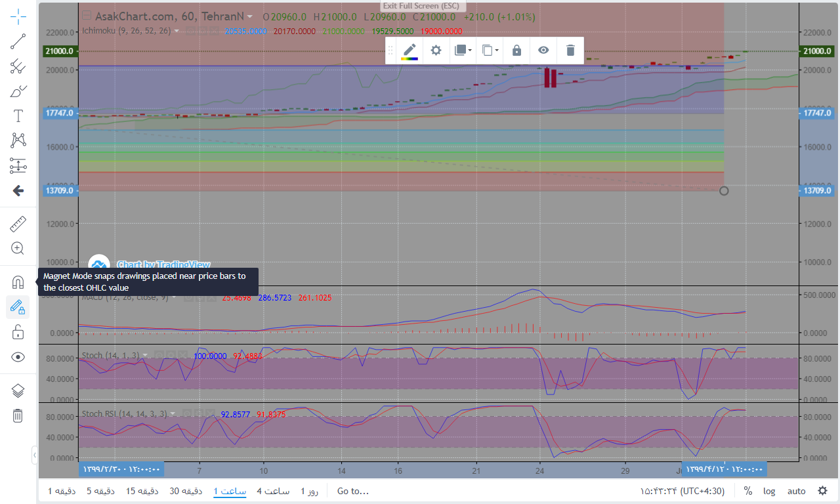Image resolution: width=840 pixels, height=504 pixels.
Task: Toggle Magnet Mode in left toolbar
Action: 18,282
